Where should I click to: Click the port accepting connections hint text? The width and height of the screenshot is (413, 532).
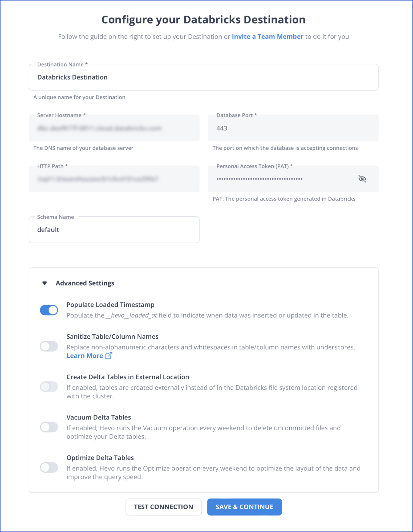point(285,148)
